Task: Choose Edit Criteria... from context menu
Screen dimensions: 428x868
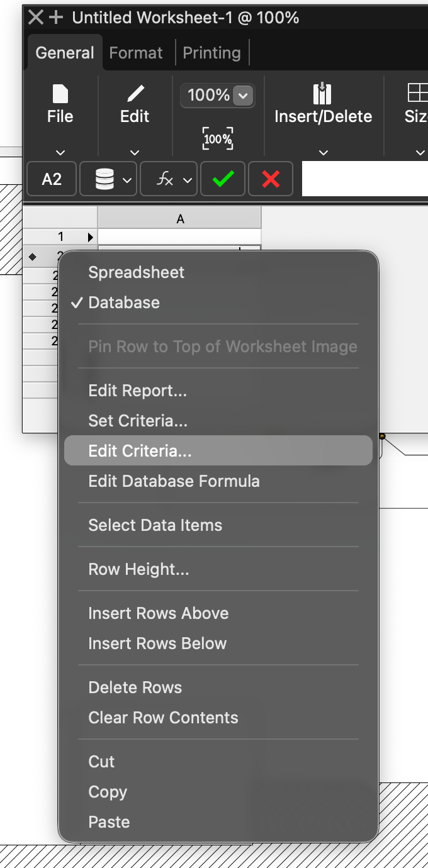Action: (140, 451)
